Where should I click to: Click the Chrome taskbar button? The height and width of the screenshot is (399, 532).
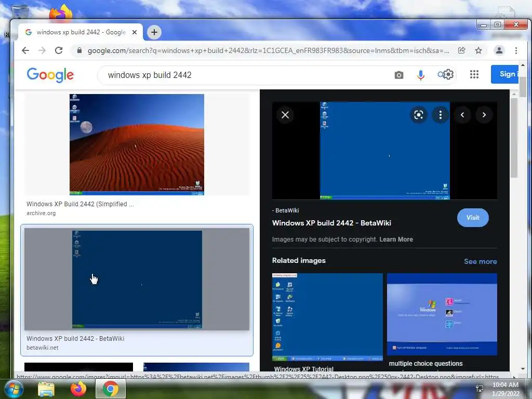coord(110,389)
